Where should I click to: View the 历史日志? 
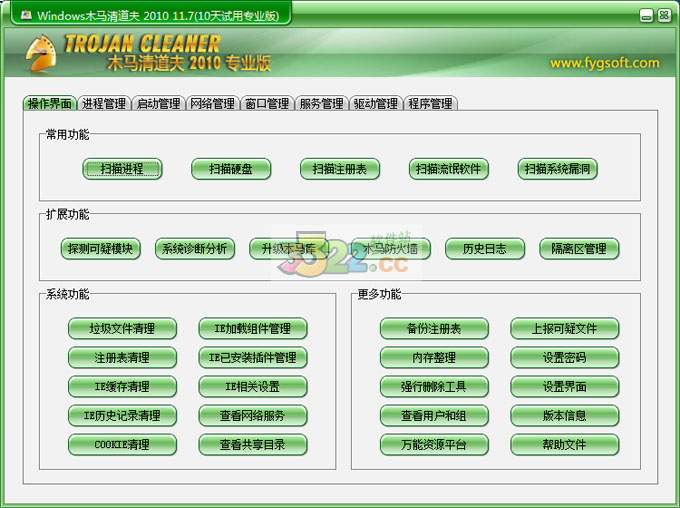pos(485,249)
